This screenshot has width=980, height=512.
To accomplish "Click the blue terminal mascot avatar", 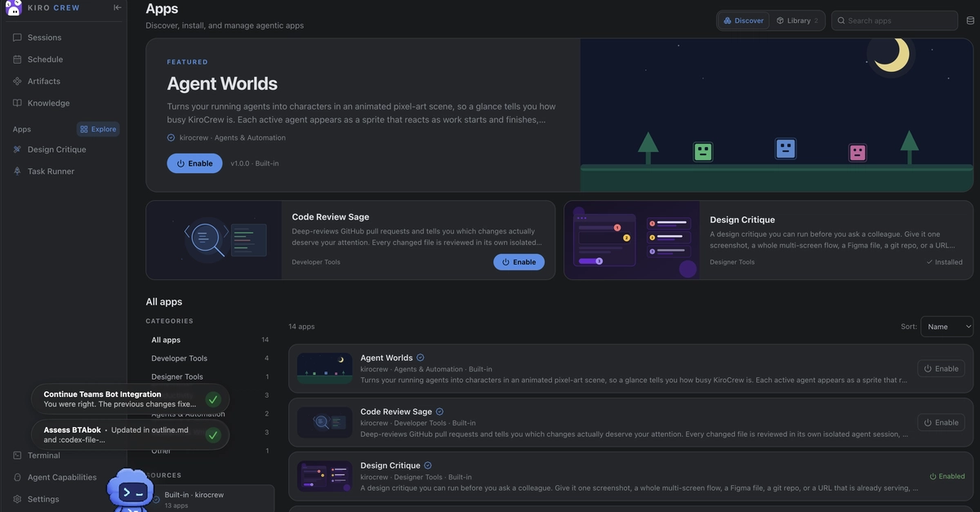I will (x=131, y=491).
